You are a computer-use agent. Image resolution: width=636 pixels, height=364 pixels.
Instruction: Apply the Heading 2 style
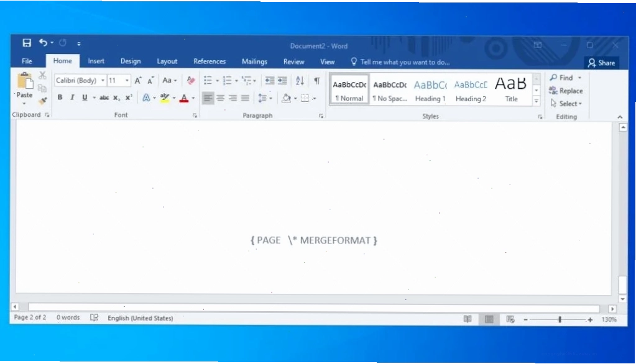tap(471, 89)
